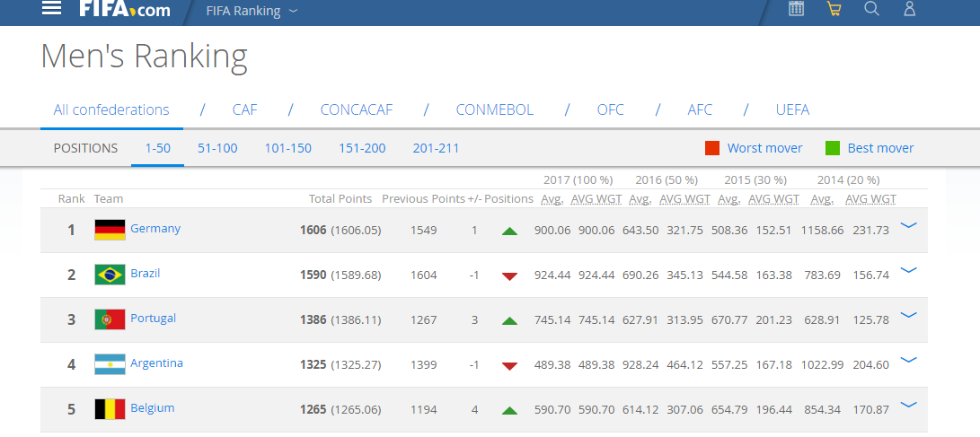Show positions 201-211
This screenshot has width=980, height=437.
(437, 149)
